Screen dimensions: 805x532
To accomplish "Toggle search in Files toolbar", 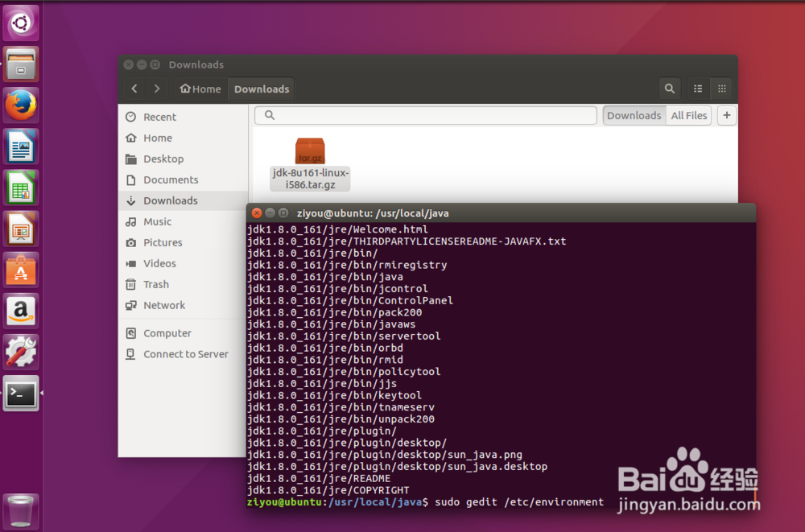I will (670, 89).
